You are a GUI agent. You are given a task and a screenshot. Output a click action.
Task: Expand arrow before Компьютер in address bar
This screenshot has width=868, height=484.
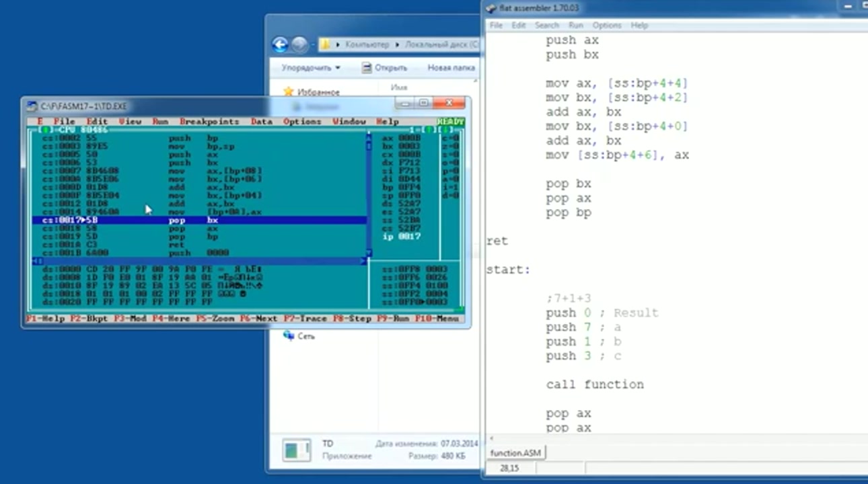point(338,44)
